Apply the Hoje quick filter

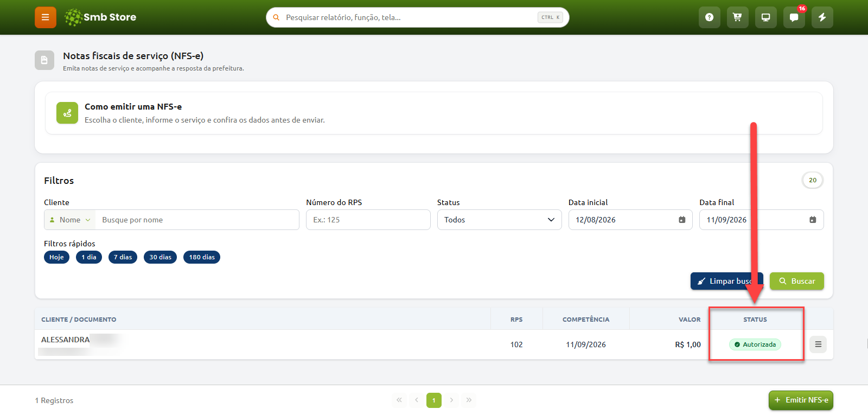click(x=56, y=257)
